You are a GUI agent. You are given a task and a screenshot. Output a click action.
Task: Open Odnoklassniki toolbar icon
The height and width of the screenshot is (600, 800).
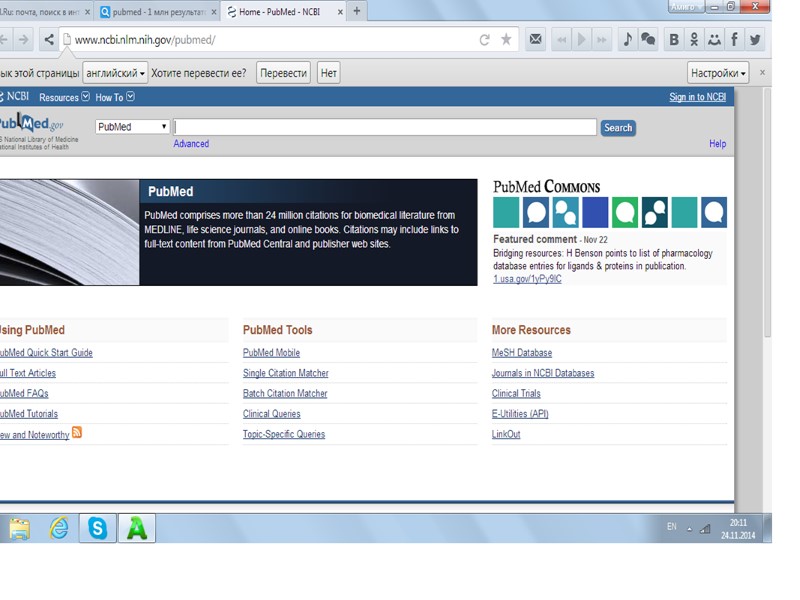pyautogui.click(x=694, y=39)
